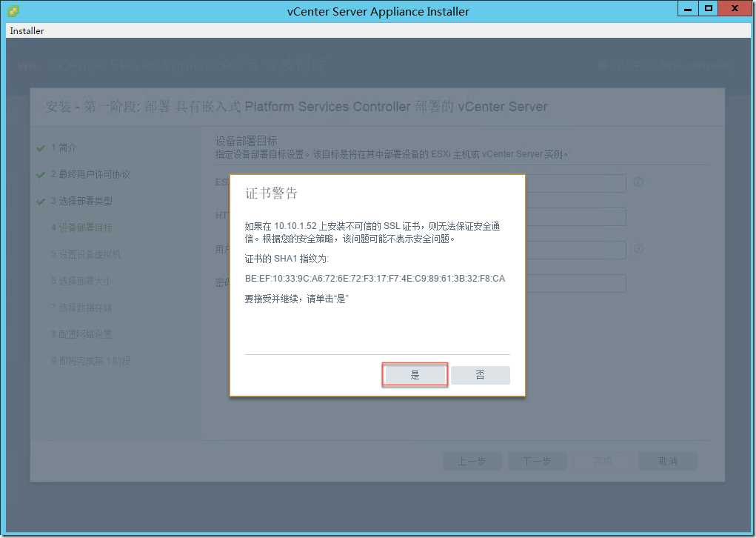Select step 3 选择部署类型
This screenshot has height=538, width=756.
(81, 201)
